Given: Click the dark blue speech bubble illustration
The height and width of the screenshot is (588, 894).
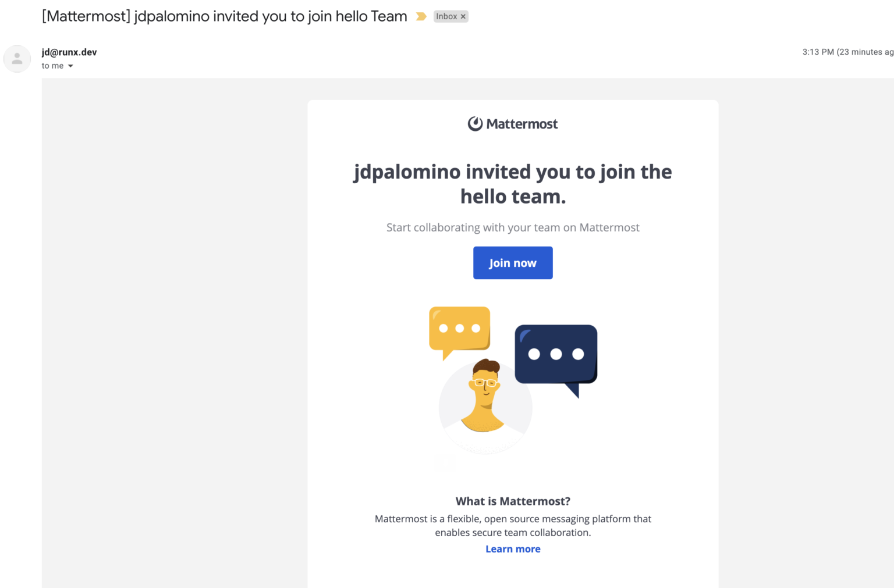Looking at the screenshot, I should point(556,354).
